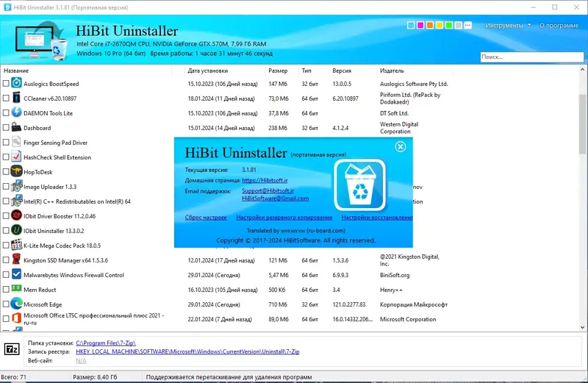Click the program list scroll up arrow
Image resolution: width=588 pixels, height=383 pixels.
(x=582, y=69)
